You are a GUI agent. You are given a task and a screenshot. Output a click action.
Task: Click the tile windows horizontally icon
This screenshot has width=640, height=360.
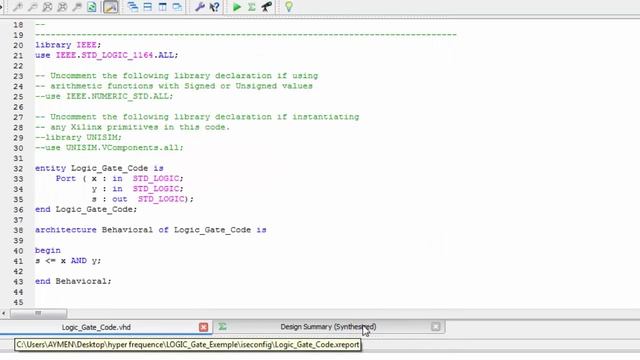147,7
